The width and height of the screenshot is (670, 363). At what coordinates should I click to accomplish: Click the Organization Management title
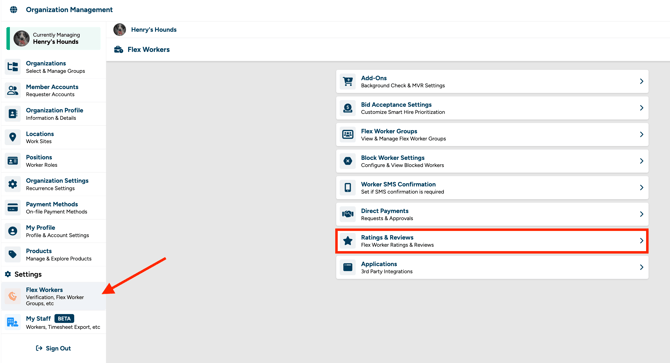[69, 9]
